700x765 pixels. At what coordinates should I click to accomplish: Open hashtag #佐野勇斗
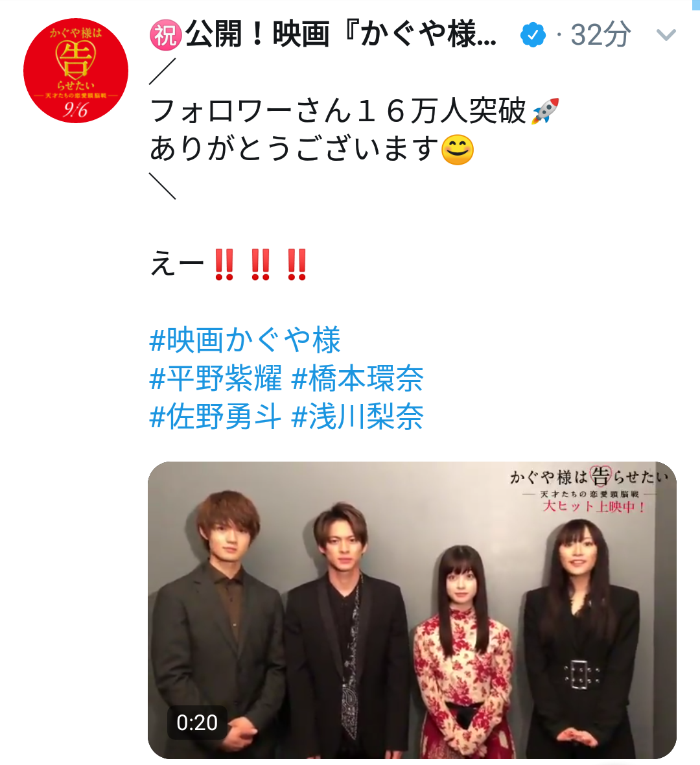pos(216,416)
